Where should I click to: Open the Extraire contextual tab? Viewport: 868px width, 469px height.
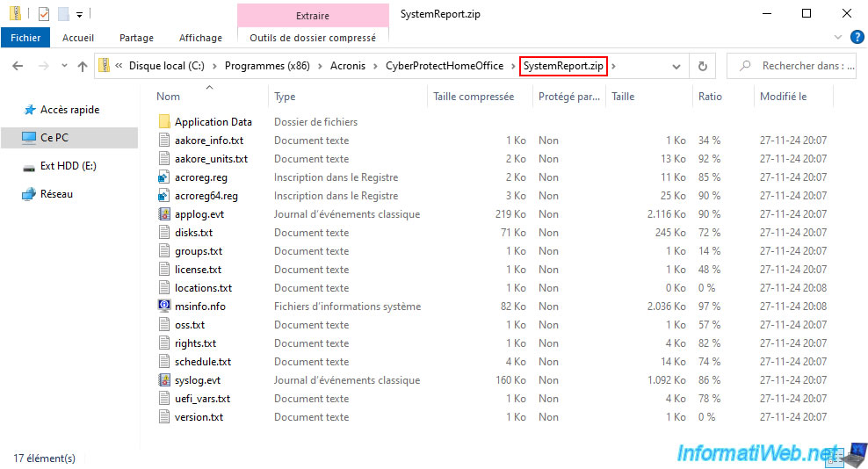tap(313, 16)
